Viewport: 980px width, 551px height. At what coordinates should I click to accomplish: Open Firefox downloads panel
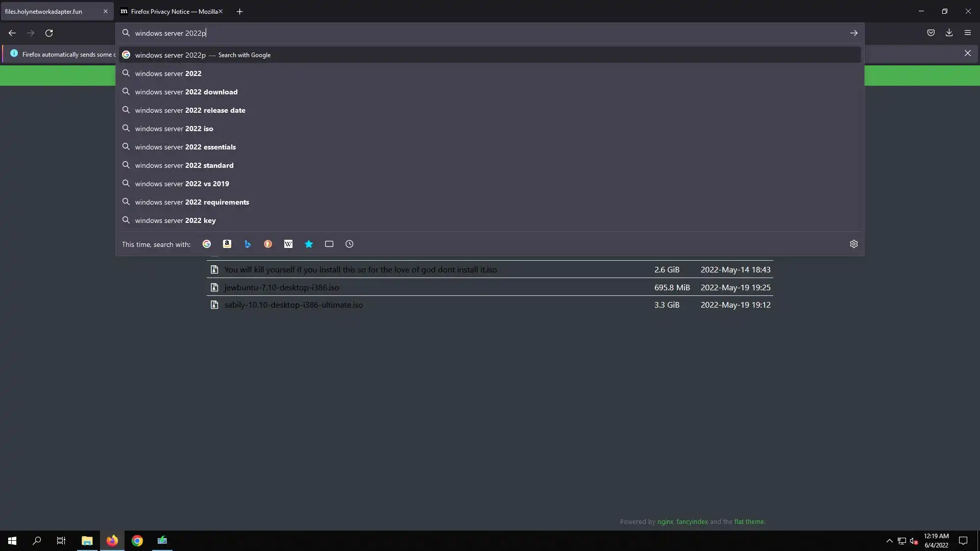point(949,33)
